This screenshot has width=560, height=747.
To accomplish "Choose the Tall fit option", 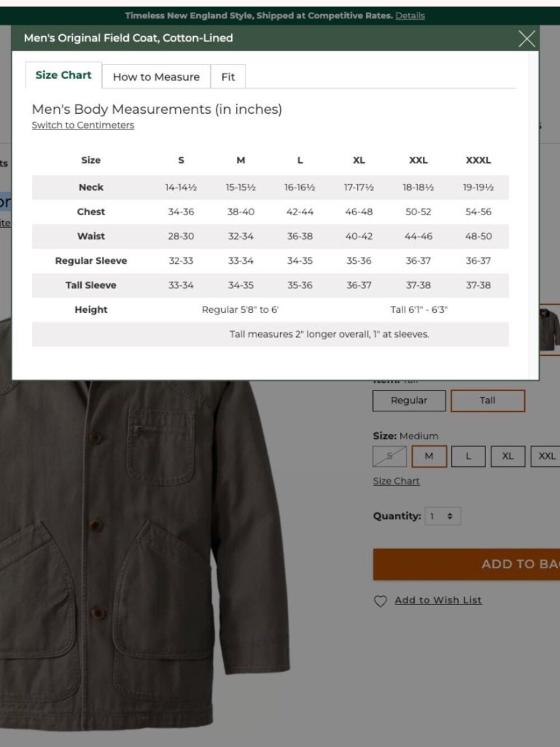I will point(488,401).
